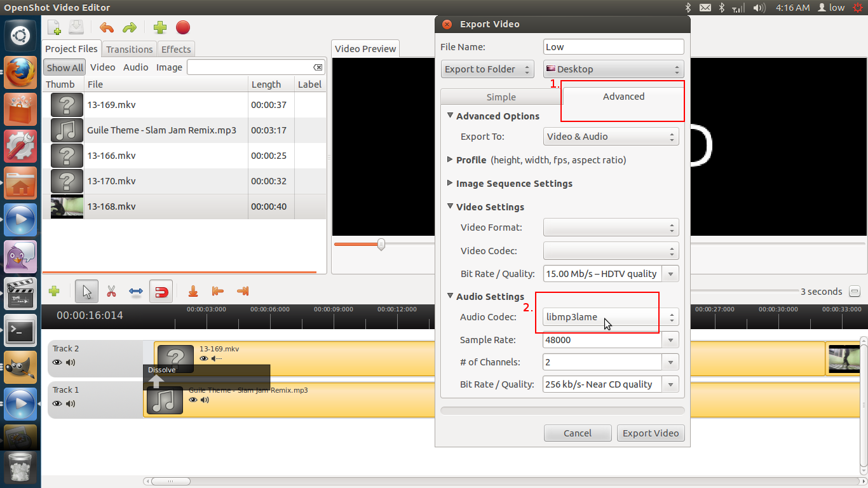The width and height of the screenshot is (868, 488).
Task: Open the audio Bit Rate 256 kb/s dropdown
Action: pyautogui.click(x=670, y=384)
